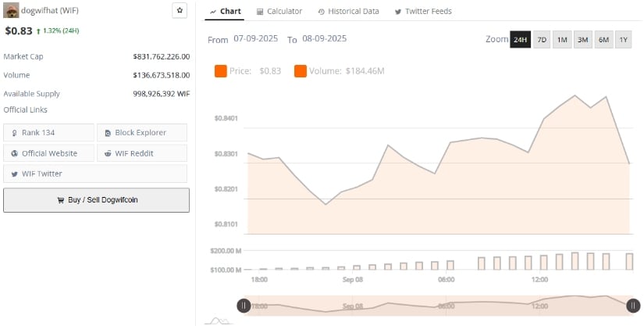Click the Official Links label
This screenshot has height=326, width=644.
click(26, 109)
